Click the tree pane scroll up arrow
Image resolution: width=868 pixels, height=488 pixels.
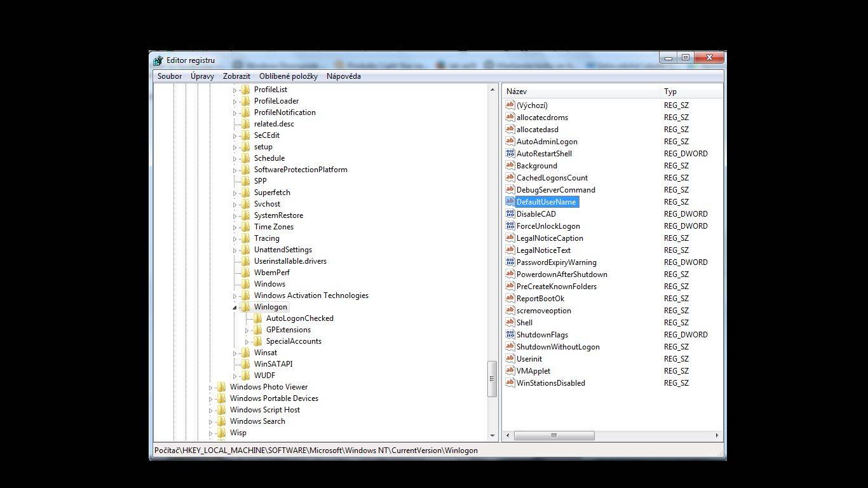coord(492,90)
